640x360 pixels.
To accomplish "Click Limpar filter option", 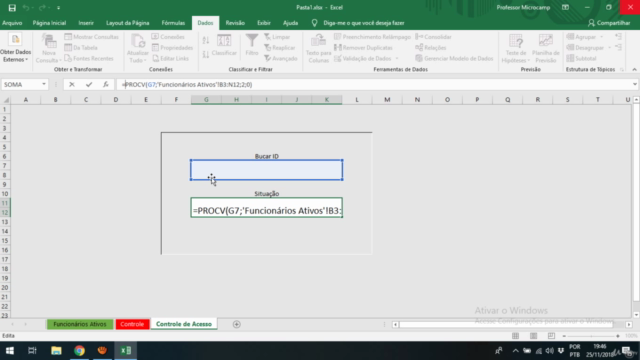I will point(277,37).
